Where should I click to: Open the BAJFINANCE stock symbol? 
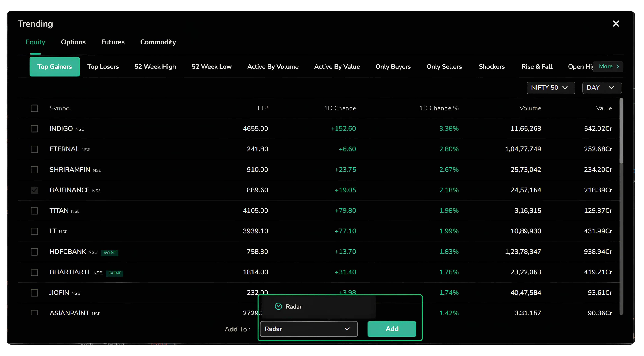pyautogui.click(x=69, y=190)
